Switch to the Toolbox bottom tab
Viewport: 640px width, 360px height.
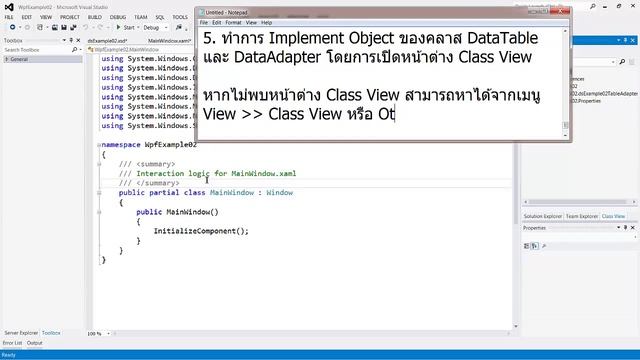pos(51,333)
